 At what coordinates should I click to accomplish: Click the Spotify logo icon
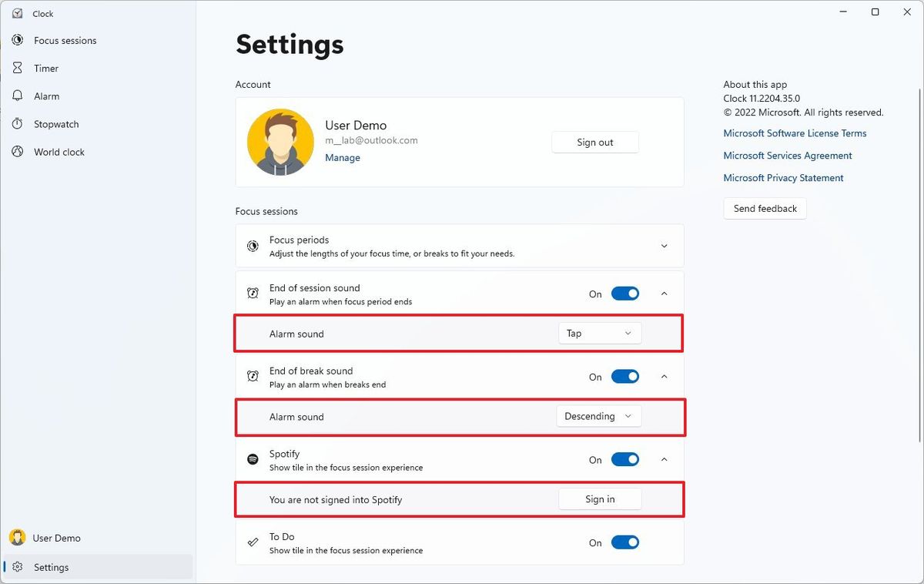[253, 459]
